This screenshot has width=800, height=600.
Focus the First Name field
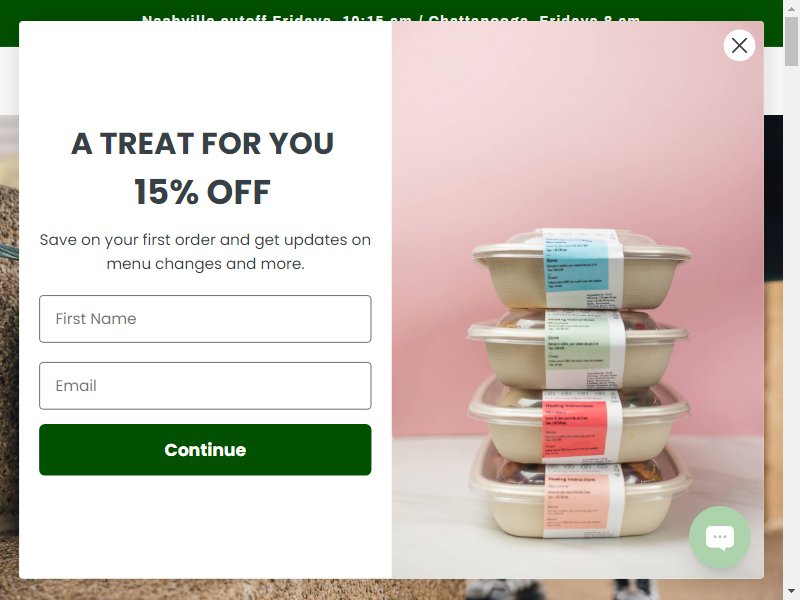[205, 319]
